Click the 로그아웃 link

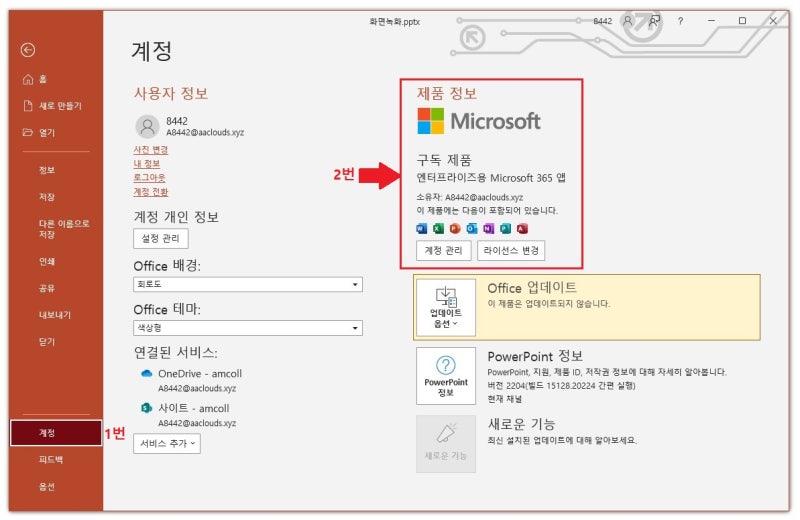(149, 178)
